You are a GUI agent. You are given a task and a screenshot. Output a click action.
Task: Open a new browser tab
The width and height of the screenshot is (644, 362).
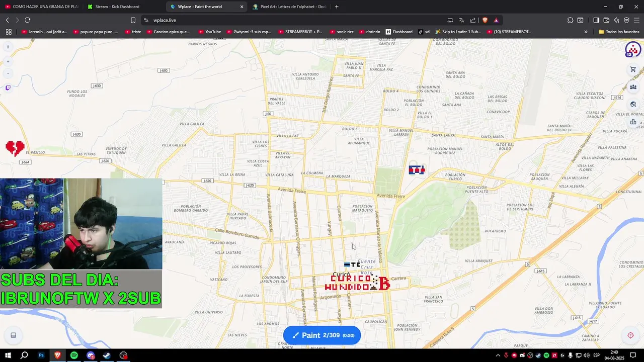(337, 7)
